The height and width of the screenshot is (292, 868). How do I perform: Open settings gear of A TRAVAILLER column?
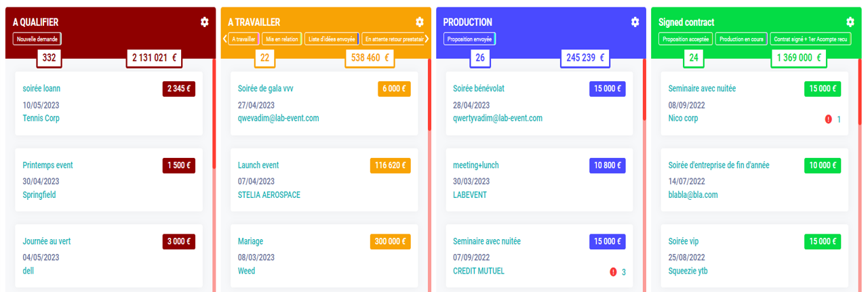coord(420,22)
